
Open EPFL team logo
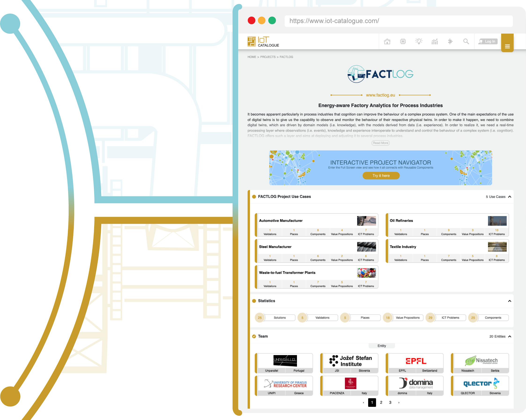(x=416, y=361)
